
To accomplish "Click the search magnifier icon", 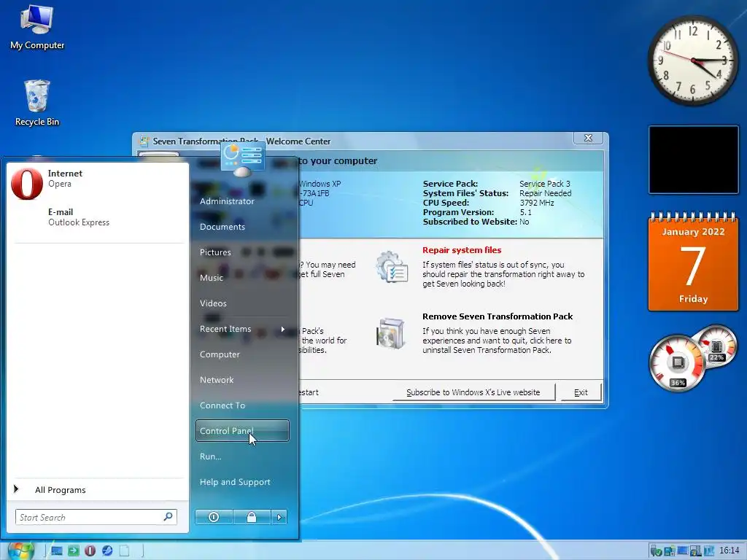I will click(169, 517).
